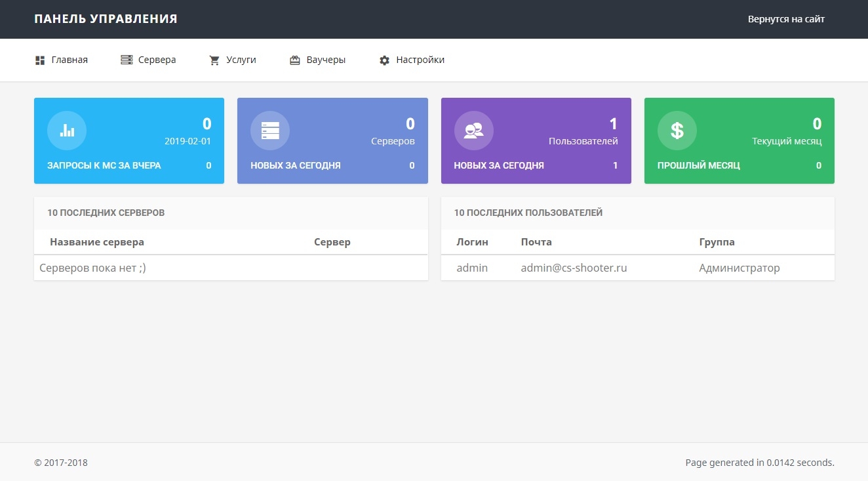This screenshot has height=481, width=868.
Task: Click the admin@cs-shooter.ru email cell
Action: [x=574, y=268]
